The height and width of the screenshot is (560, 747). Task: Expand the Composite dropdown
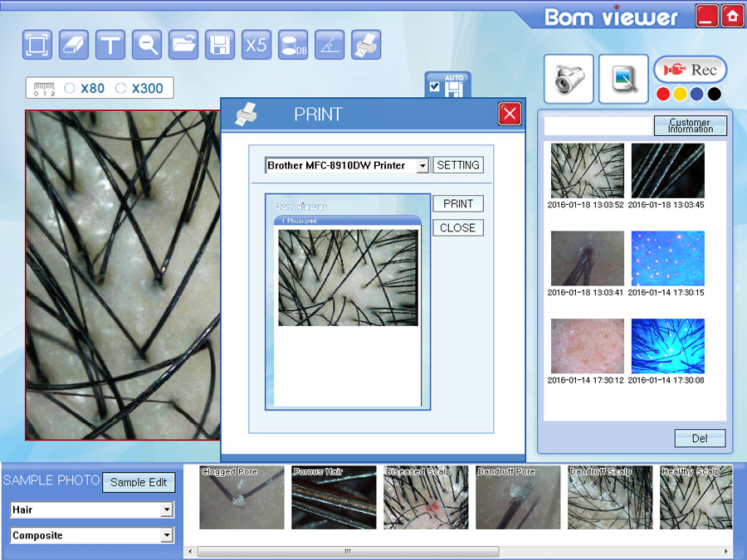tap(167, 536)
